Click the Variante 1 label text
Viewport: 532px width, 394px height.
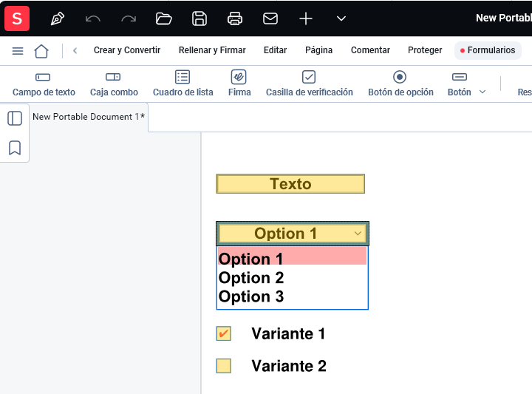(288, 333)
